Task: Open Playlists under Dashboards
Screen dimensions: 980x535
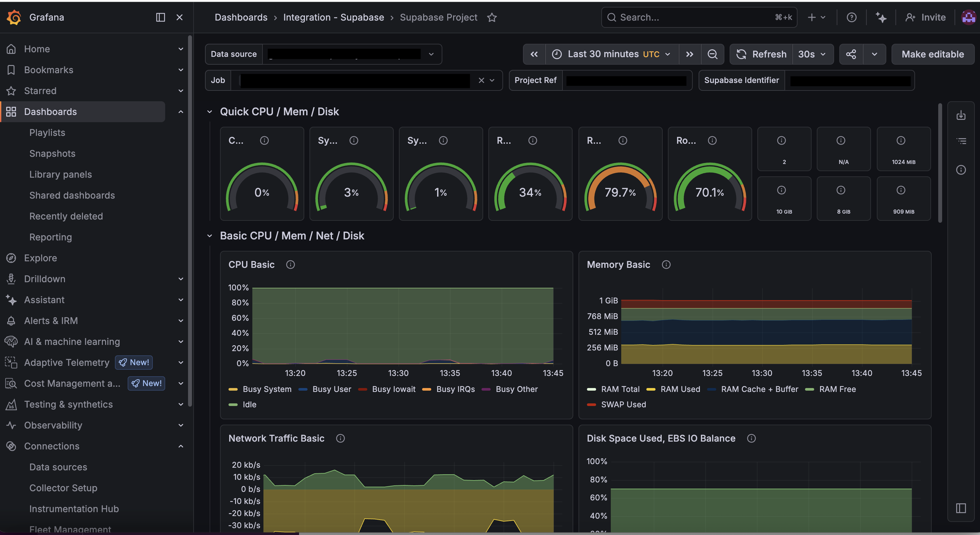Action: [47, 133]
